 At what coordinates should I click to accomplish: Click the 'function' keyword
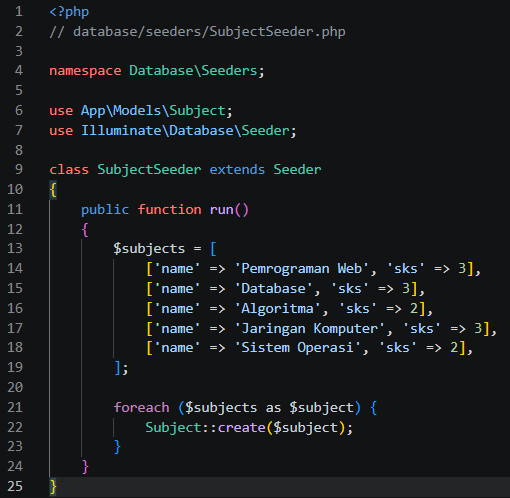tap(169, 209)
